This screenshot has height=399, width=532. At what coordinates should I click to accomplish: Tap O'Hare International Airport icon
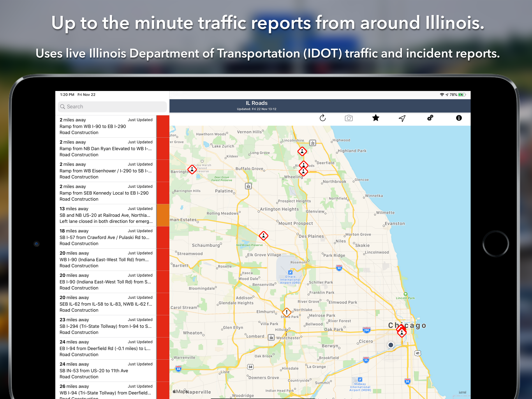[290, 272]
